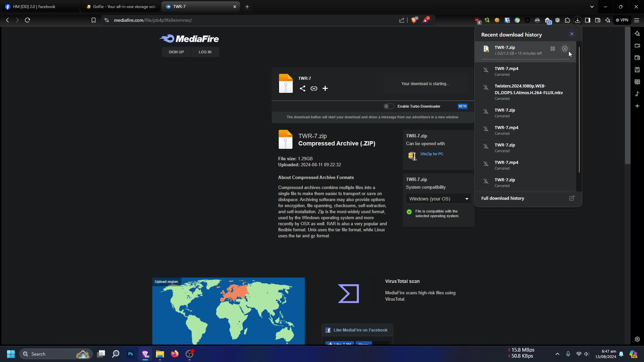Open the taskbar clock and date
The width and height of the screenshot is (644, 362).
pos(606,354)
